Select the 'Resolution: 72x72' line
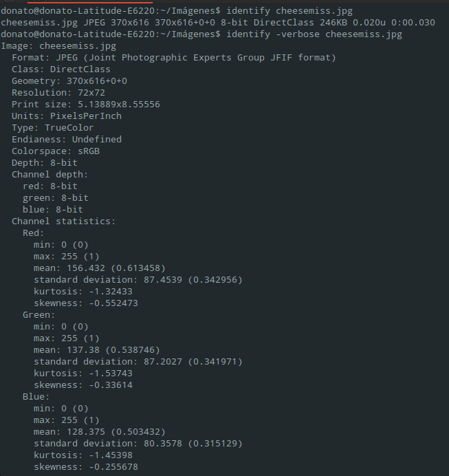This screenshot has height=476, width=449. click(x=58, y=92)
